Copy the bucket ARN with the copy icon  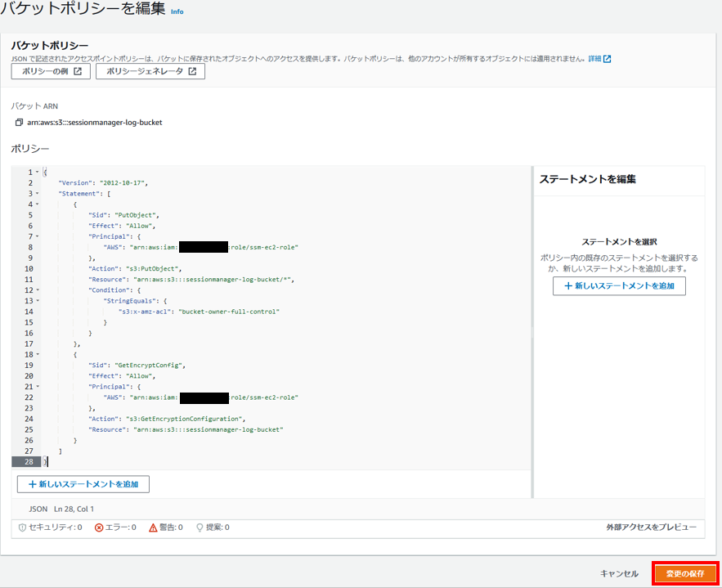point(19,123)
